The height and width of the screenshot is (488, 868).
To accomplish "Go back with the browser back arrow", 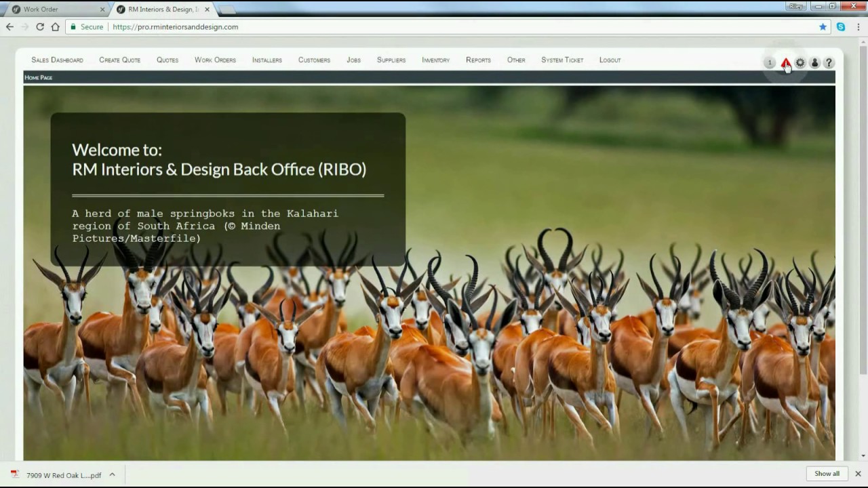I will 9,27.
